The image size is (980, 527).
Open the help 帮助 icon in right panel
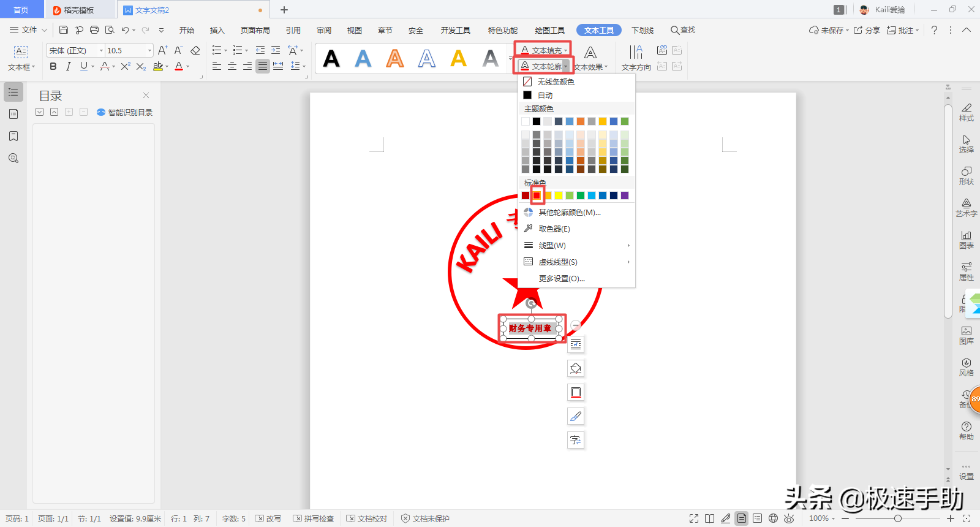(966, 431)
